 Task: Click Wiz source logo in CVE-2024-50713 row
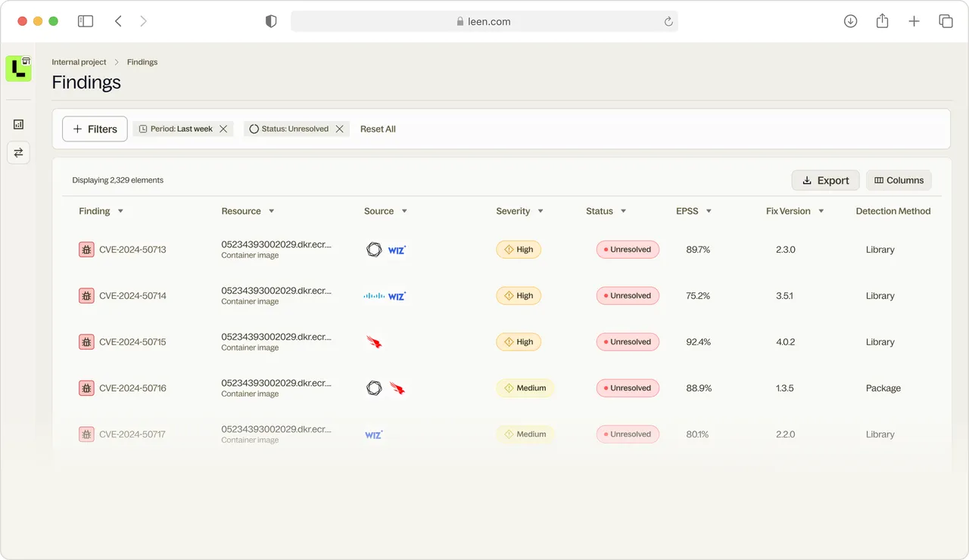point(397,250)
